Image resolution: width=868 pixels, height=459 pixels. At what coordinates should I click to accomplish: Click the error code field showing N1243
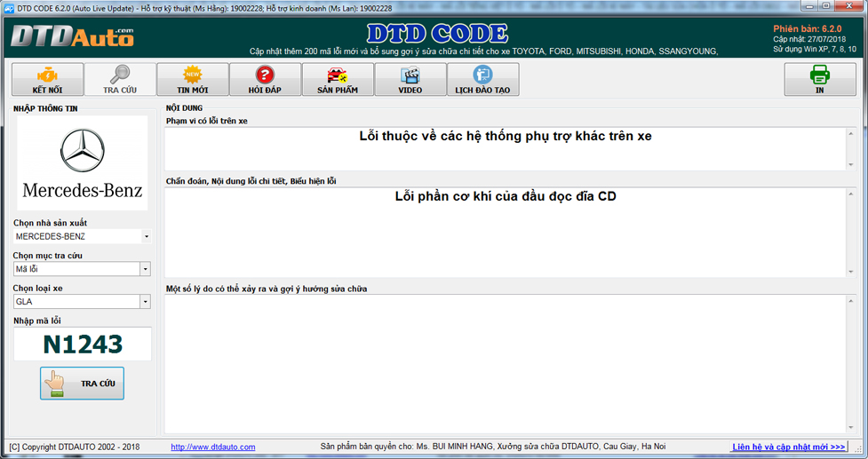(x=83, y=344)
